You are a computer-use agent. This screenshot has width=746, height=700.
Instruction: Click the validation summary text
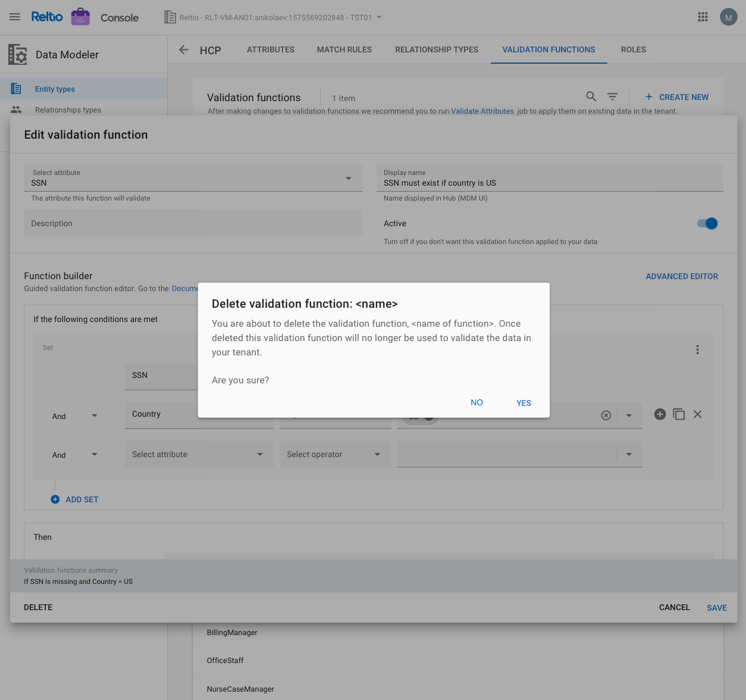click(79, 582)
